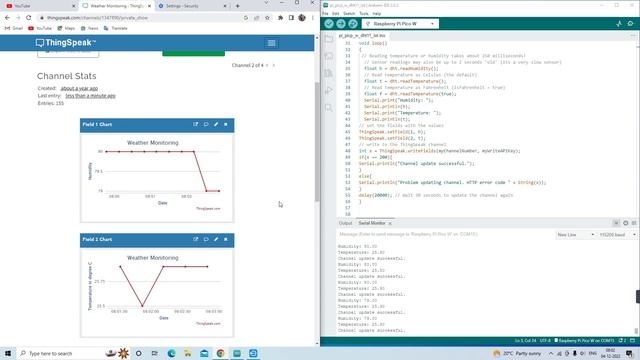Toggle timestamp clock icon in Serial Monitor
The image size is (640, 360).
click(625, 223)
